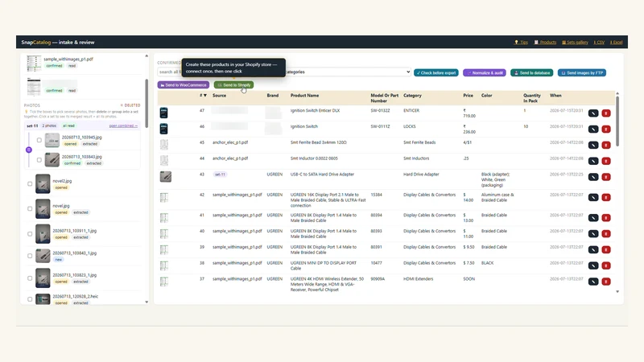Open sample_withimages_p1.pdf document thumbnail
This screenshot has height=362, width=644.
(34, 64)
